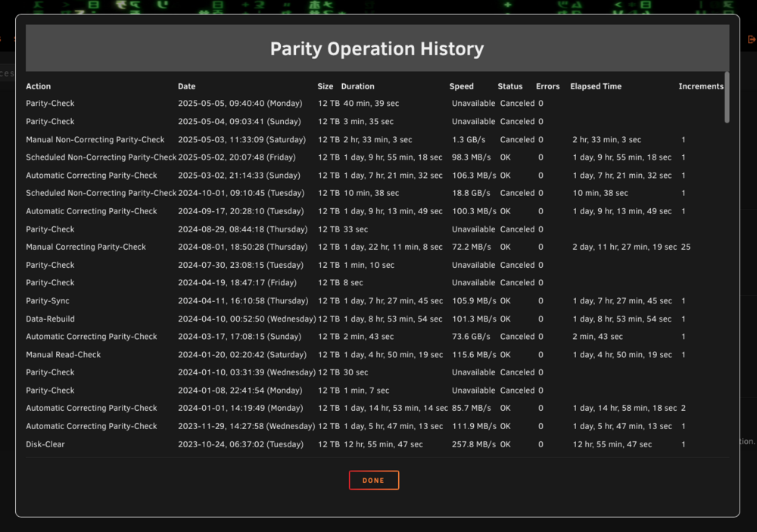This screenshot has height=532, width=757.
Task: Click the date 2024-04-10, 00:52:50 (Wednesday)
Action: (247, 319)
